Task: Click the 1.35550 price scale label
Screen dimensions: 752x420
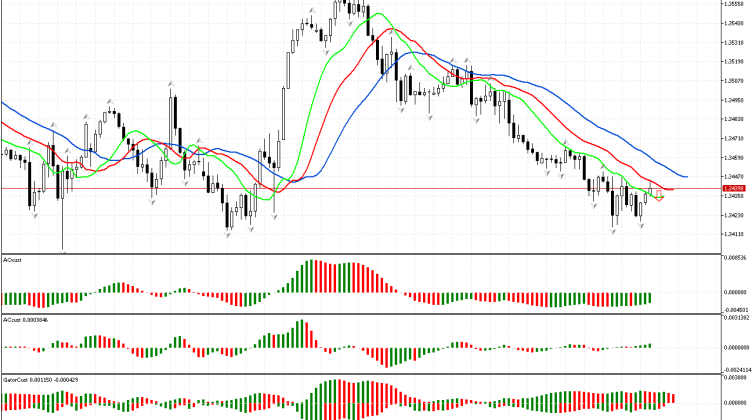Action: coord(735,4)
